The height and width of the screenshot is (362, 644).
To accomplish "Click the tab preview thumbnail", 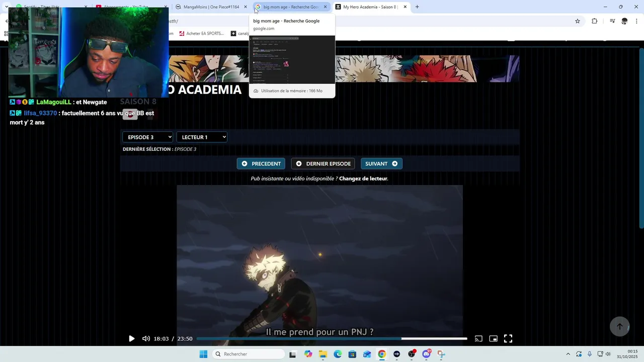I will click(x=292, y=59).
